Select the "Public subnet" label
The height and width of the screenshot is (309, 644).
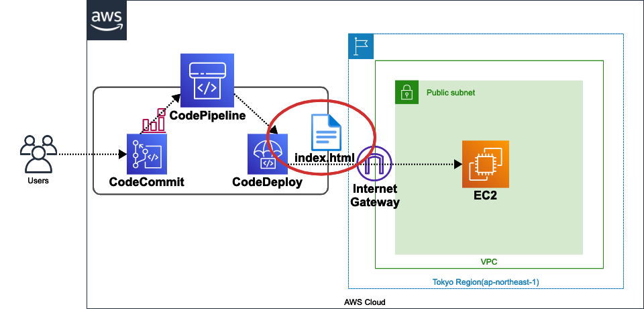point(451,93)
